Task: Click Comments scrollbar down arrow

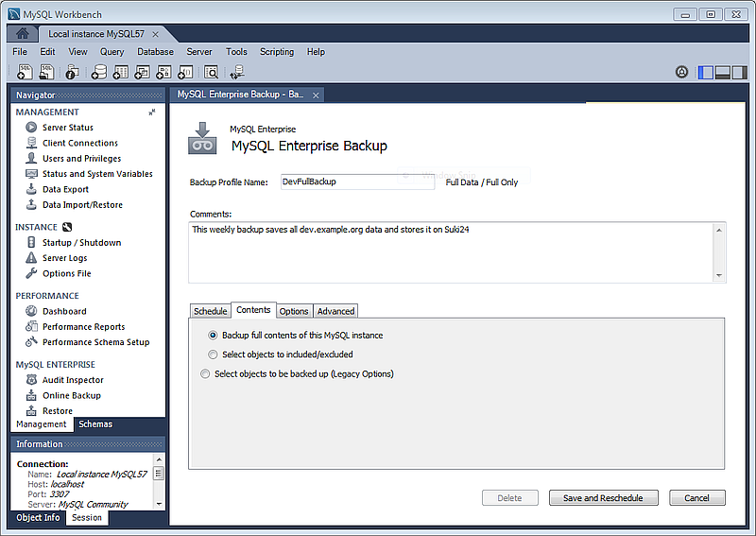Action: (719, 275)
